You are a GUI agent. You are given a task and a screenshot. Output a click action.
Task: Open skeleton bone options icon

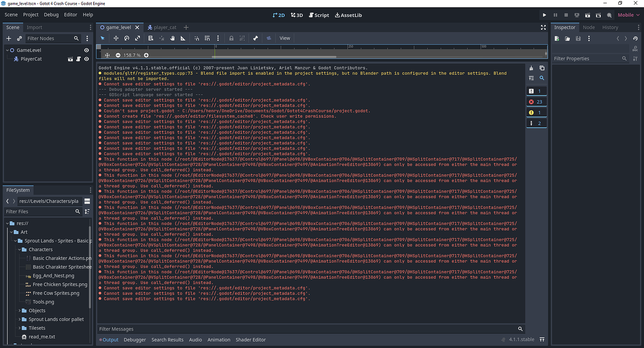pyautogui.click(x=255, y=38)
